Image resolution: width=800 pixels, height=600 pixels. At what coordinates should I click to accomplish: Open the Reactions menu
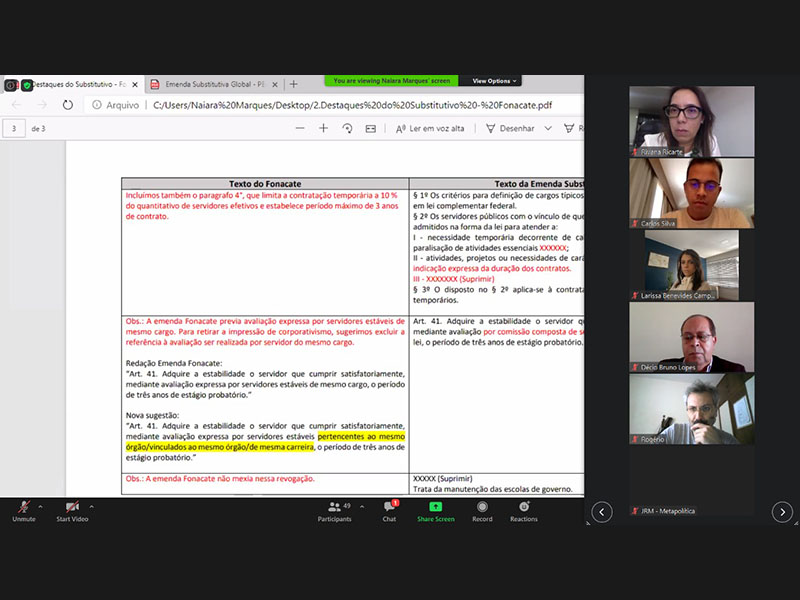point(523,508)
